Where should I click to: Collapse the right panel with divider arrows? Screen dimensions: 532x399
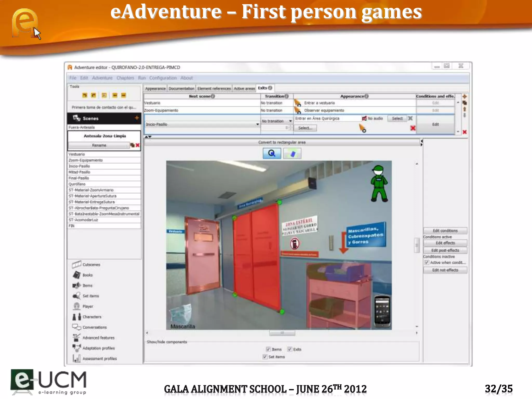[x=421, y=143]
